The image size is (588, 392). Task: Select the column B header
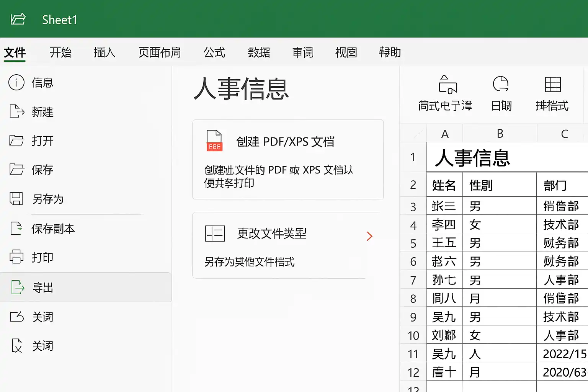500,134
